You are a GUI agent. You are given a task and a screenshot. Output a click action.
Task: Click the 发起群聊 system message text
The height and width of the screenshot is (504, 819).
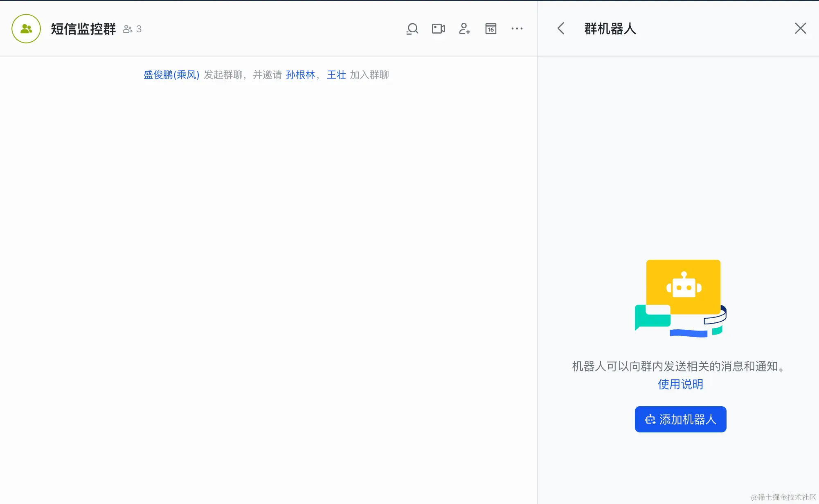223,75
